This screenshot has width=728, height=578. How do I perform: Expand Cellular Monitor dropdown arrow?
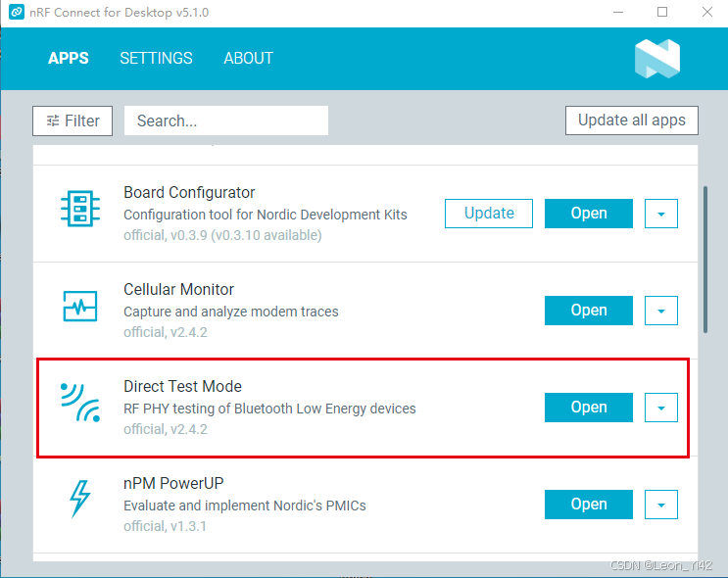661,311
